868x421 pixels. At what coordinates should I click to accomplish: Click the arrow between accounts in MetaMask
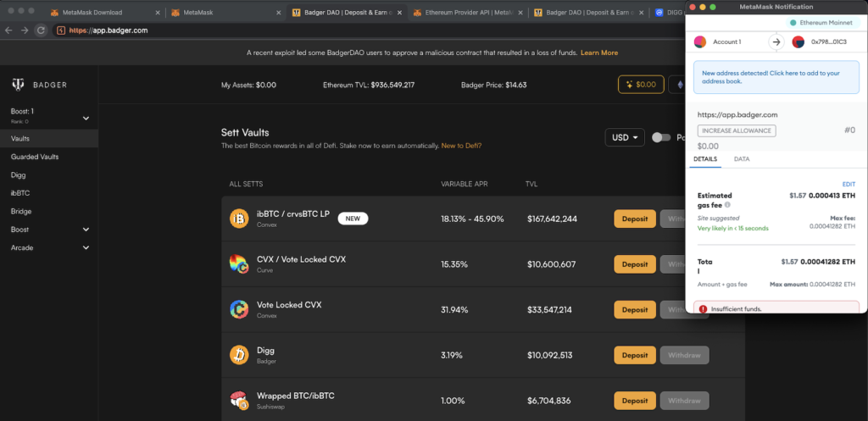pyautogui.click(x=776, y=42)
